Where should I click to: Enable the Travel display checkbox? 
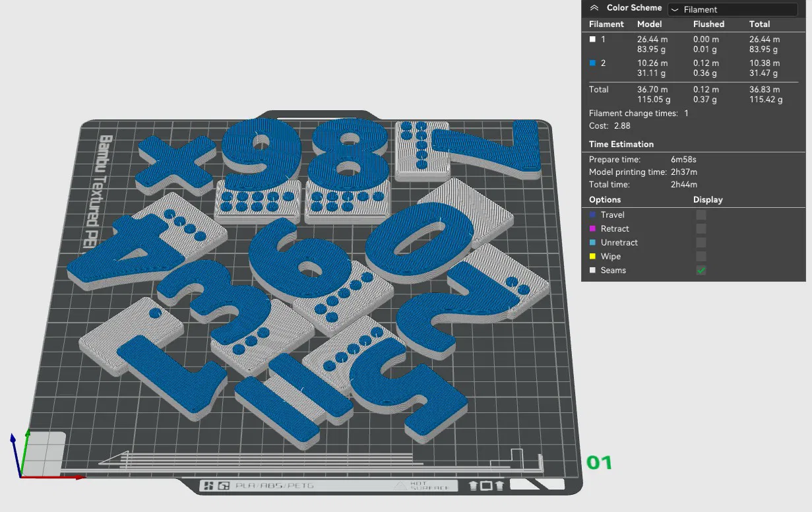701,215
